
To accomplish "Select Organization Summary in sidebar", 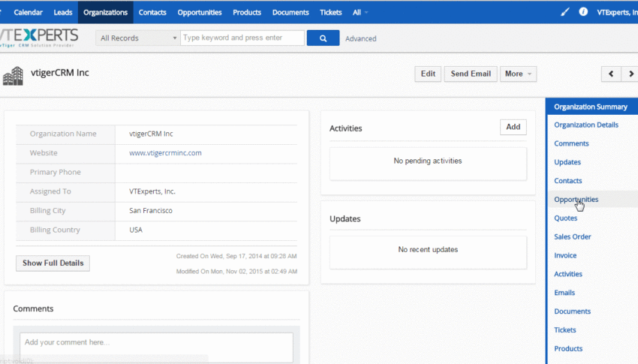I will [x=591, y=107].
